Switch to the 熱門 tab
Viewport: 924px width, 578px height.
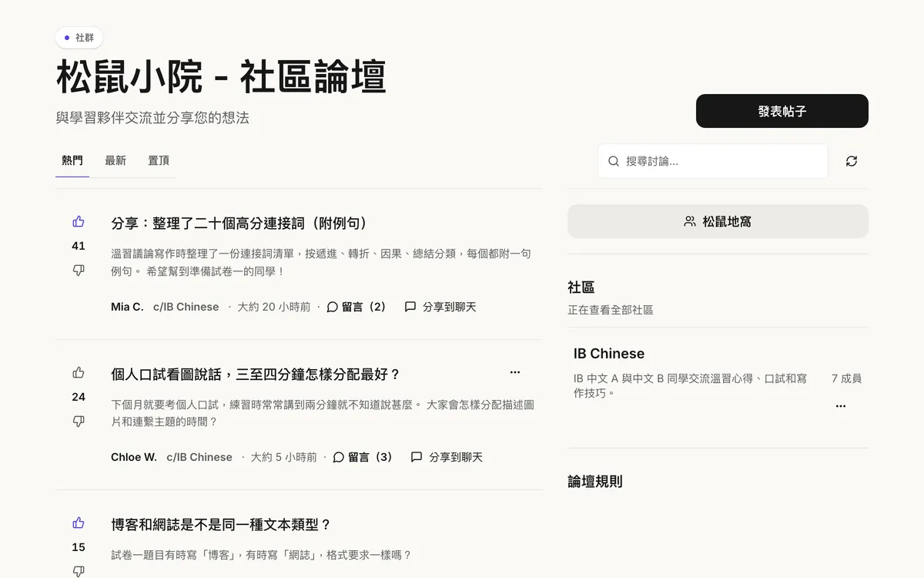click(x=72, y=160)
